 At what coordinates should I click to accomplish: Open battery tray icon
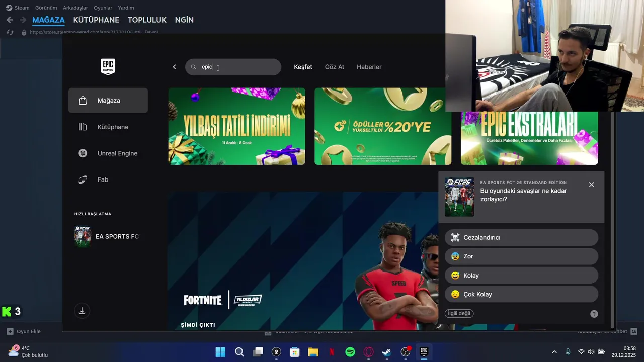click(x=601, y=352)
